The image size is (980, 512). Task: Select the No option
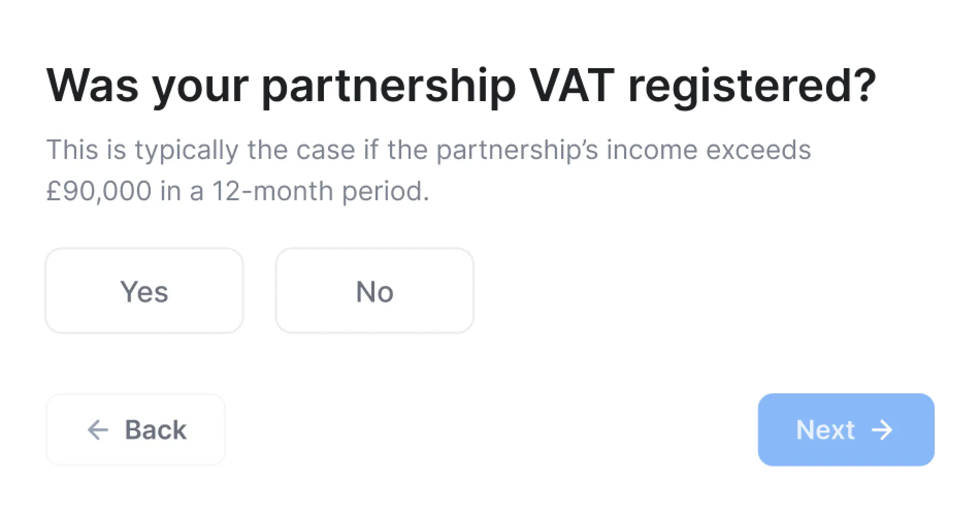coord(374,291)
